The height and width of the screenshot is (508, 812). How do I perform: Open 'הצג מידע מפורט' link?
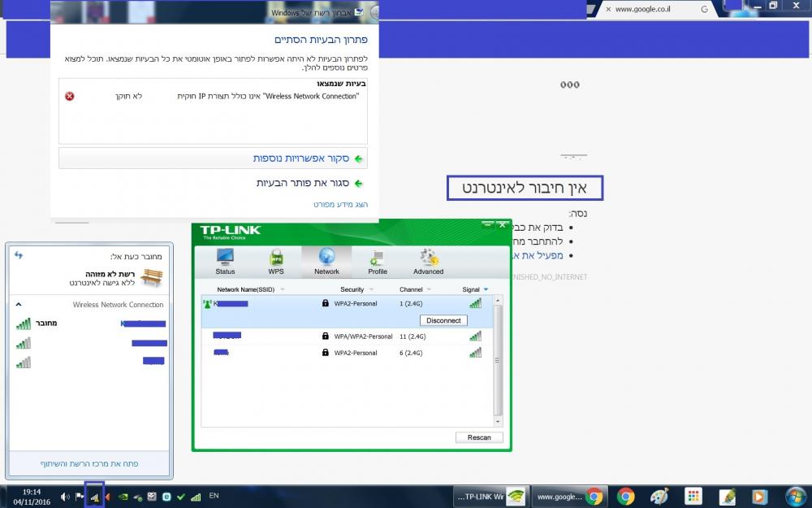point(340,204)
